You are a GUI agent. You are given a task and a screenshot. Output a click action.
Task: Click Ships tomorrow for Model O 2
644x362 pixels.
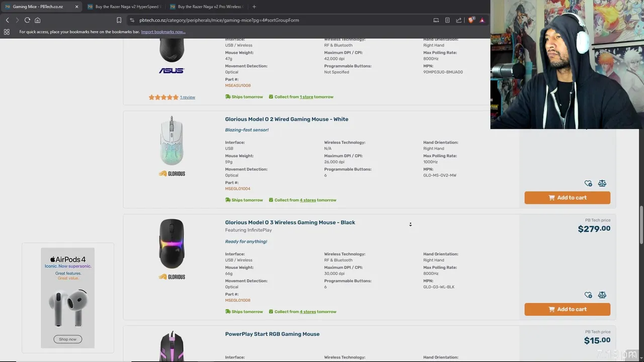[244, 200]
